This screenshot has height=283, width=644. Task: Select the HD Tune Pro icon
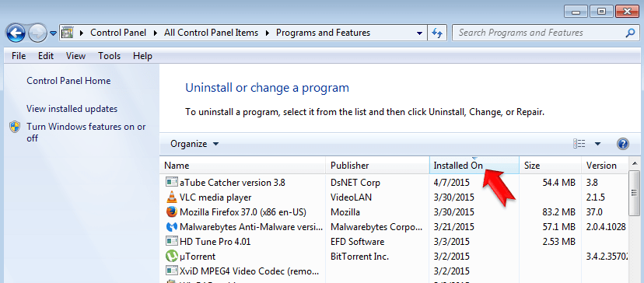[x=171, y=242]
